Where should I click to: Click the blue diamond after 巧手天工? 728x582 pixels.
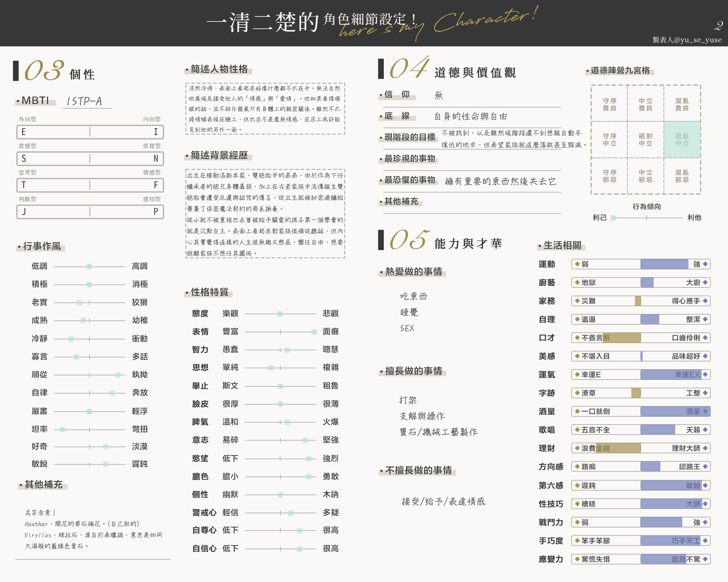[x=705, y=540]
